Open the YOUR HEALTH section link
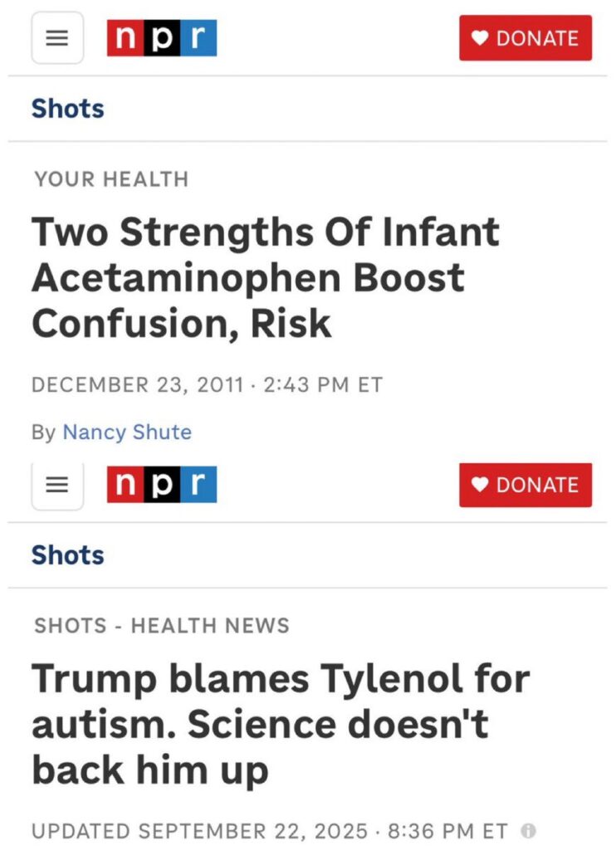The height and width of the screenshot is (850, 616). [110, 179]
